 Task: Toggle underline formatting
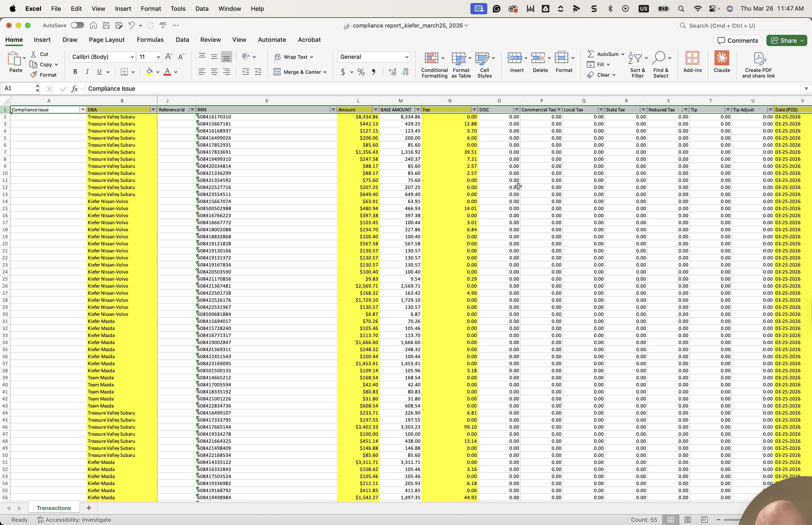tap(99, 72)
